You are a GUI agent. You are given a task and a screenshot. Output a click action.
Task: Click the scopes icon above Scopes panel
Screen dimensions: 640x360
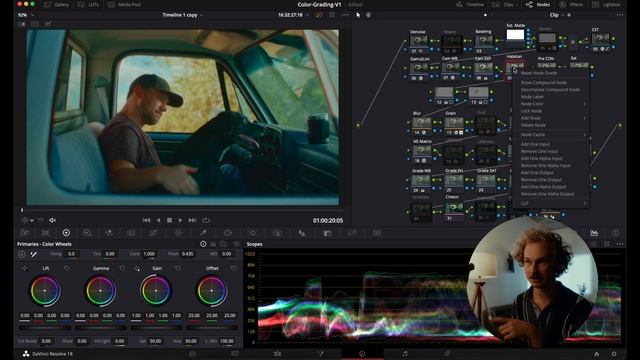pos(594,233)
